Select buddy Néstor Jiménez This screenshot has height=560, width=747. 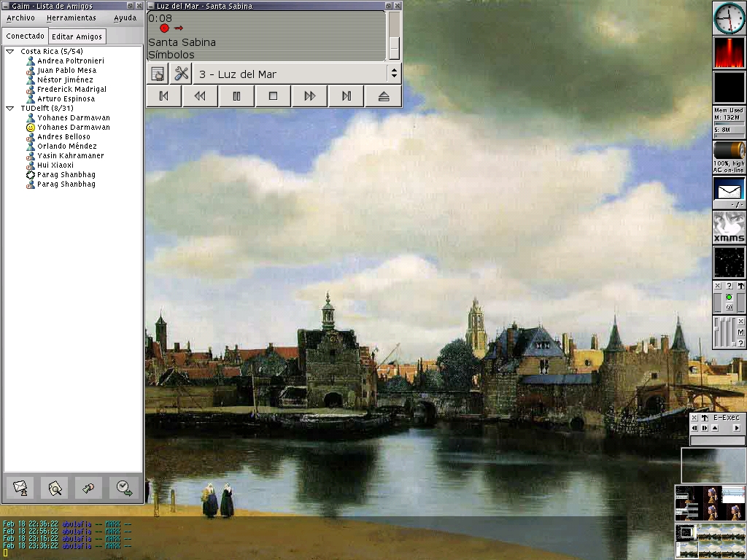click(65, 80)
